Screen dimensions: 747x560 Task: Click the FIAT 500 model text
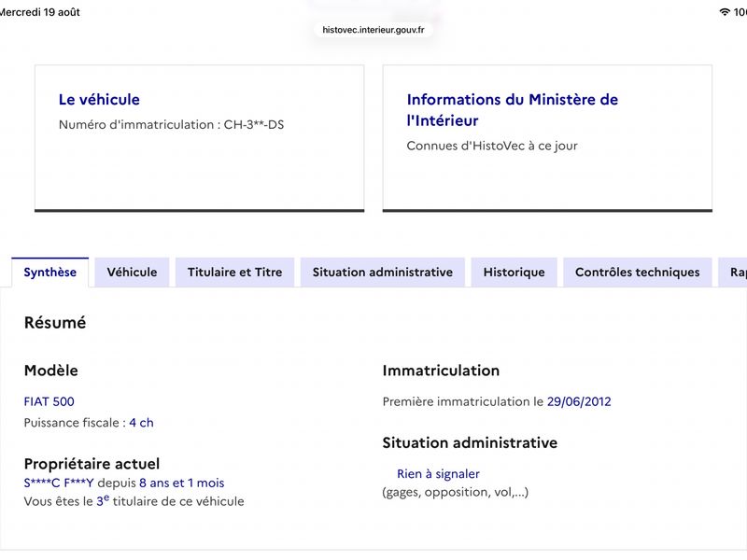(49, 401)
